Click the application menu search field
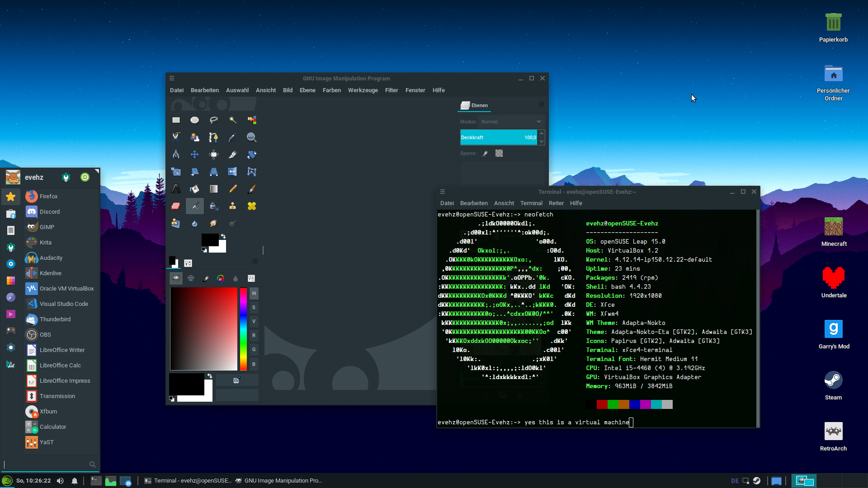Image resolution: width=868 pixels, height=488 pixels. click(49, 465)
